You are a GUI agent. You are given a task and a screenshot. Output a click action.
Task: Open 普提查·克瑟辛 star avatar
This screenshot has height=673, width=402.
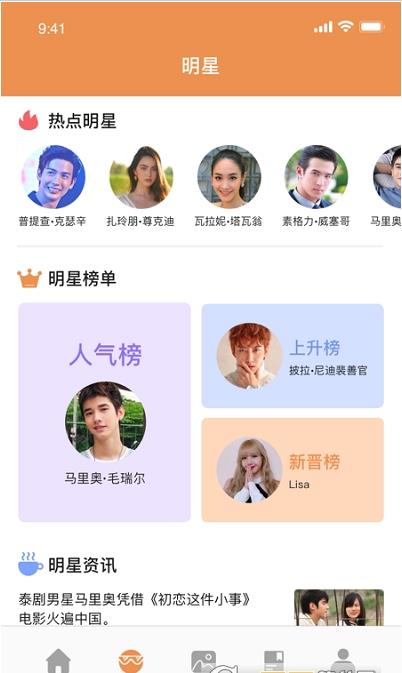coord(53,177)
